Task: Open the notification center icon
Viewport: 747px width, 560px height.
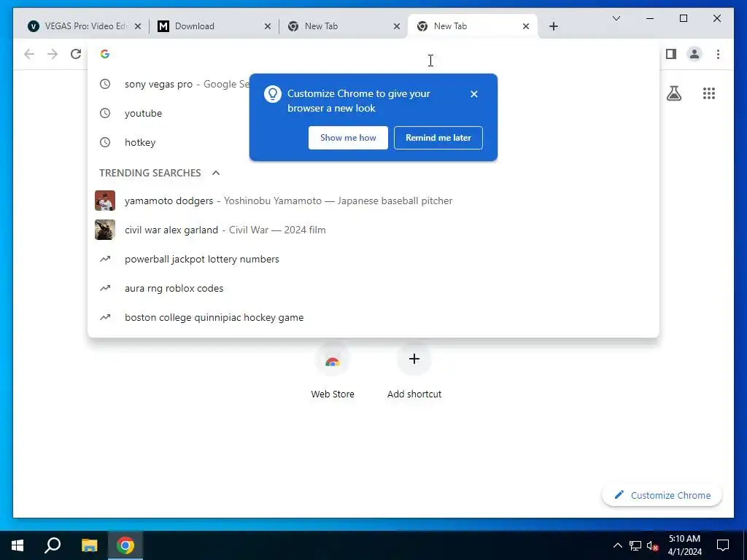Action: [723, 545]
